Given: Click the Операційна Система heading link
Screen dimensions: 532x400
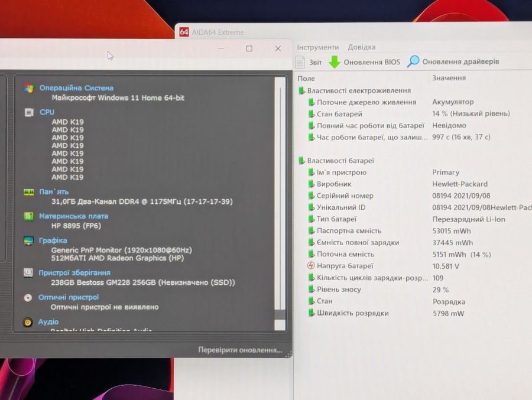Looking at the screenshot, I should [x=76, y=88].
